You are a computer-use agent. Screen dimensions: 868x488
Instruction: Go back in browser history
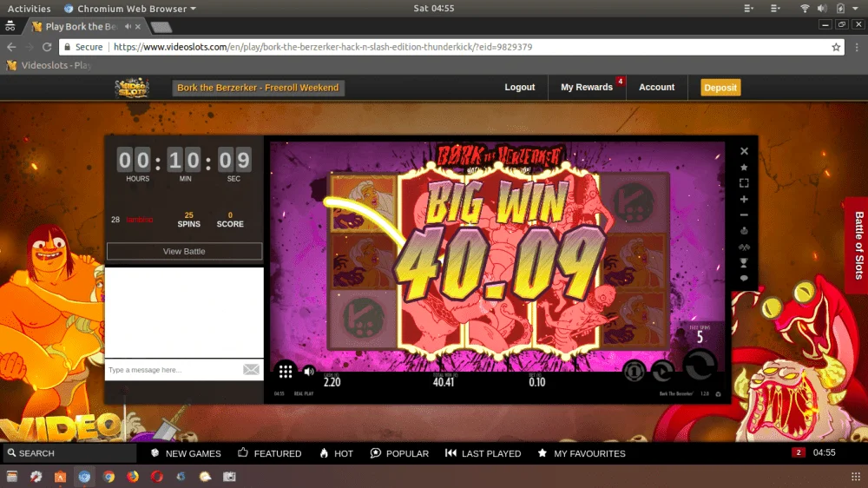pyautogui.click(x=11, y=47)
